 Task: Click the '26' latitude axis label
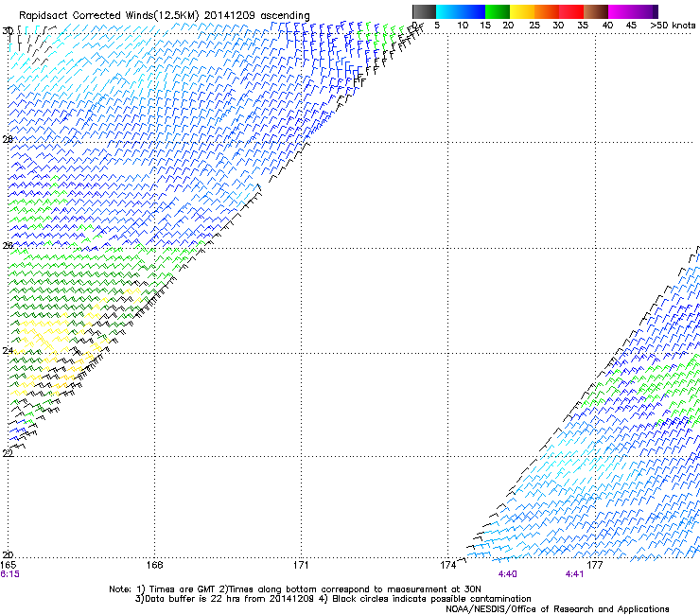coord(8,245)
